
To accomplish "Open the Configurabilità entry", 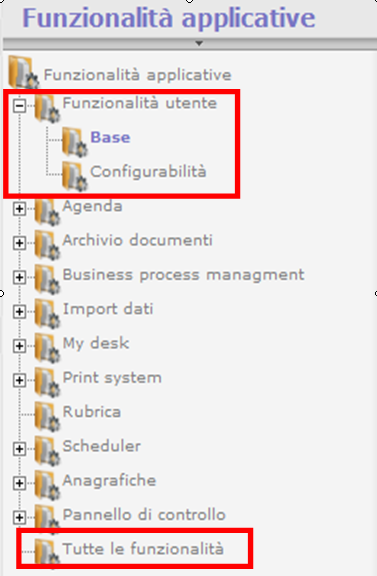I will point(148,172).
